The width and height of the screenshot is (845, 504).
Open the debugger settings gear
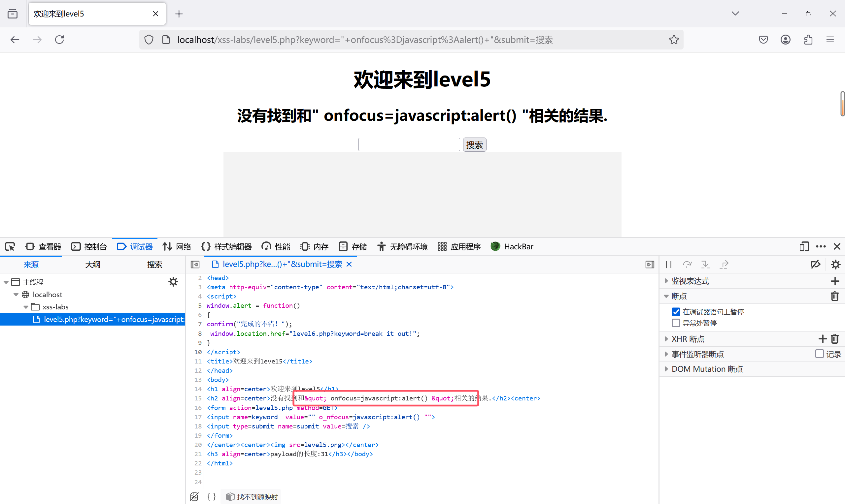835,265
